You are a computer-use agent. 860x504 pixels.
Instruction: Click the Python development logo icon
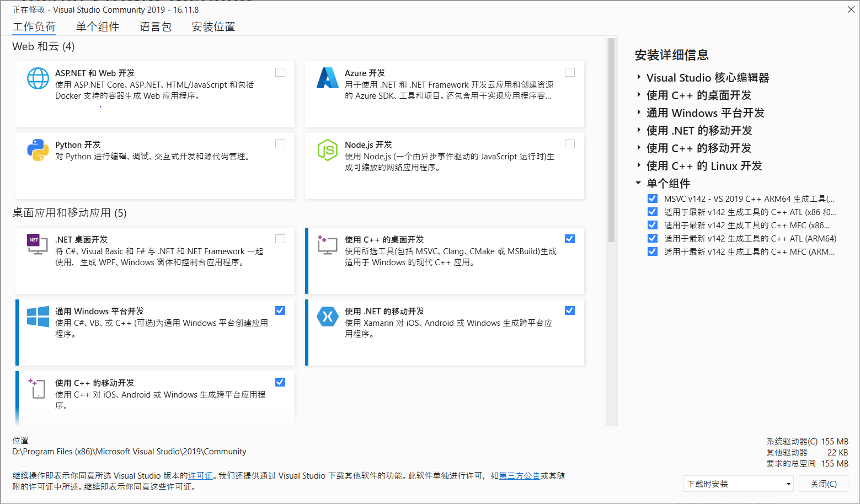coord(38,150)
